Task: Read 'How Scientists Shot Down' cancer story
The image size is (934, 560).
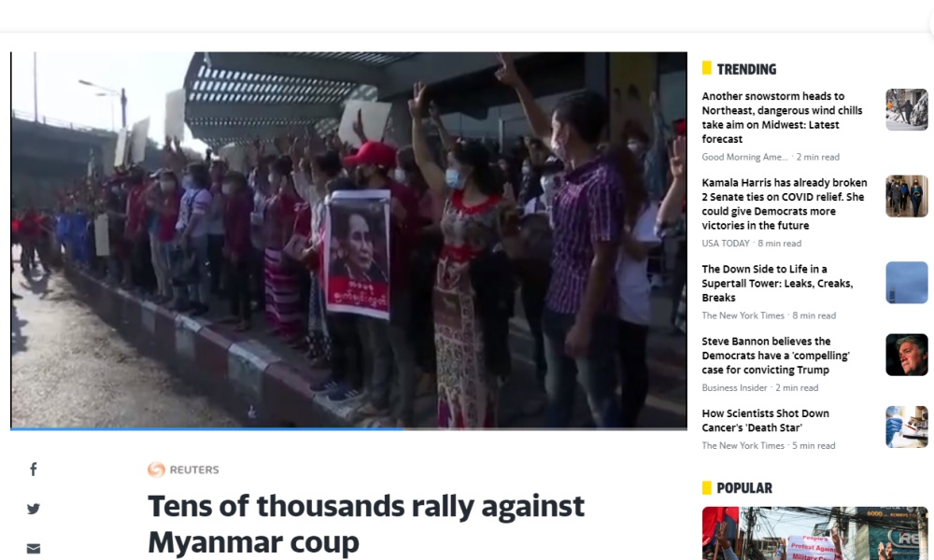Action: 766,420
